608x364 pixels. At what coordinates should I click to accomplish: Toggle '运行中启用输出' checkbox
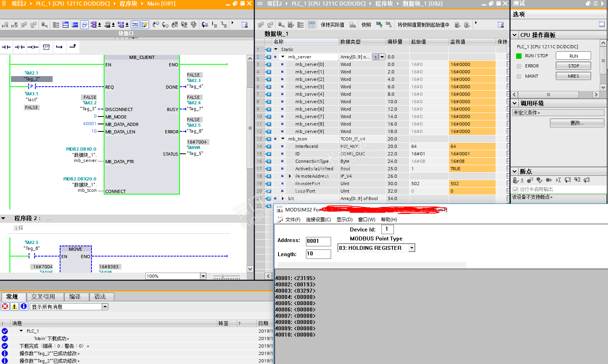pos(516,189)
